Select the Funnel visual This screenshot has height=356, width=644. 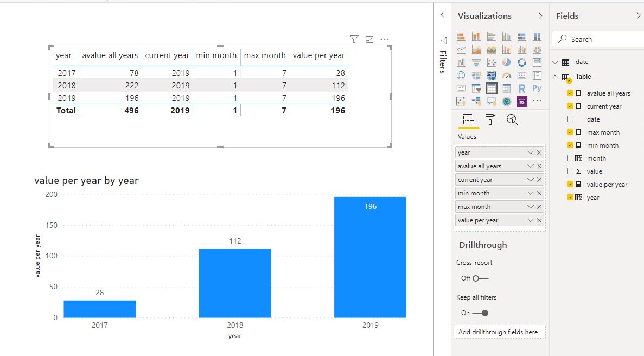pos(476,62)
